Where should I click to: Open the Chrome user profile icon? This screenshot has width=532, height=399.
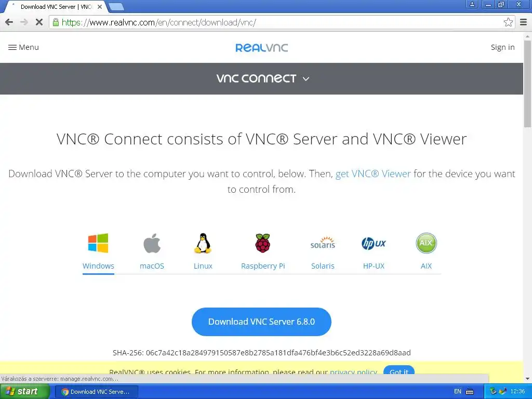[472, 4]
